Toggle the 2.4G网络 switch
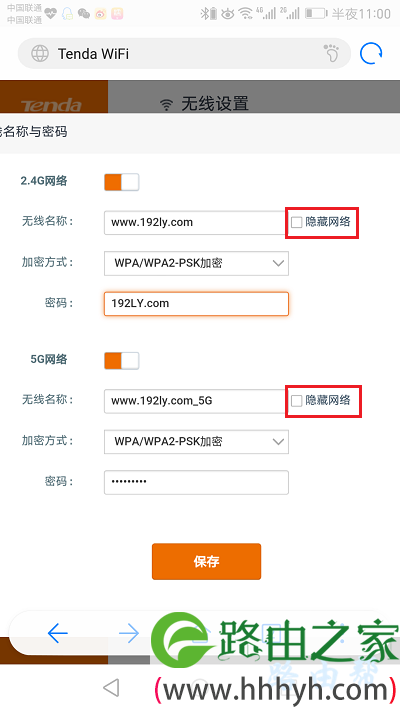The width and height of the screenshot is (400, 711). click(x=122, y=182)
